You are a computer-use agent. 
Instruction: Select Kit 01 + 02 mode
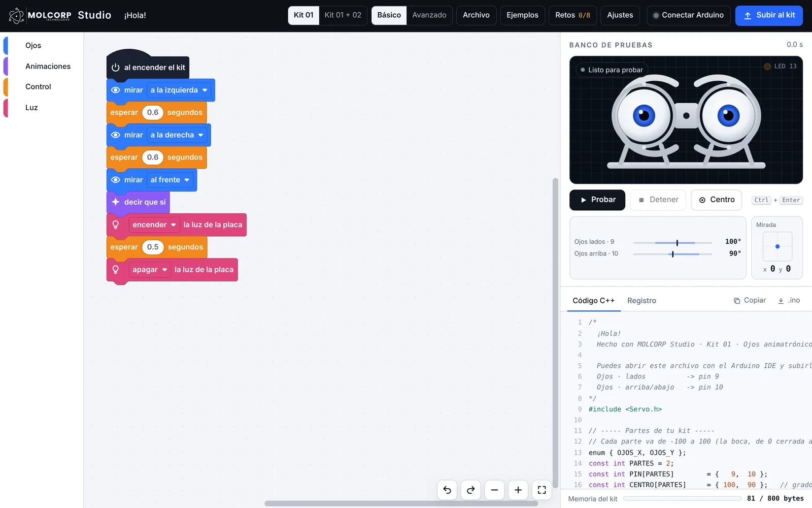[x=343, y=15]
